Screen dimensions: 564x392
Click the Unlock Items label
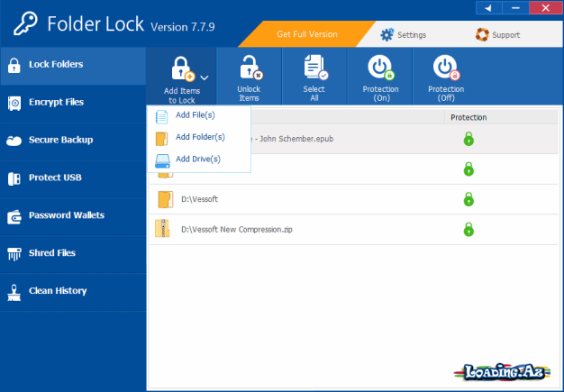249,94
